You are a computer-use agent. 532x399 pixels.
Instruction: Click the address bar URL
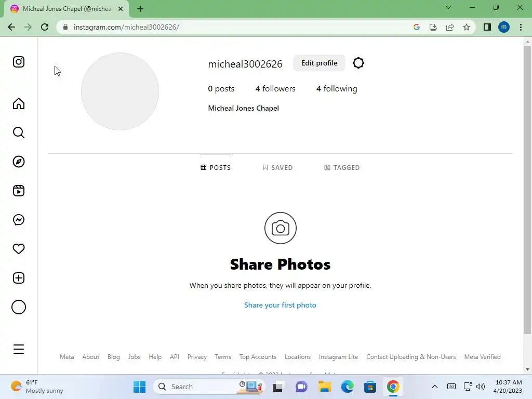coord(126,27)
